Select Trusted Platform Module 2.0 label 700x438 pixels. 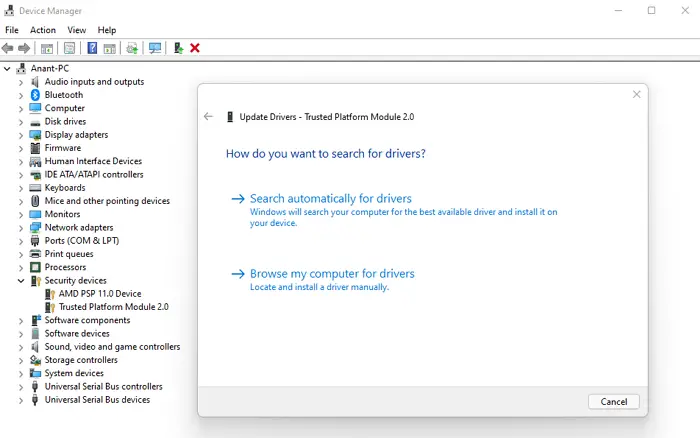coord(113,307)
